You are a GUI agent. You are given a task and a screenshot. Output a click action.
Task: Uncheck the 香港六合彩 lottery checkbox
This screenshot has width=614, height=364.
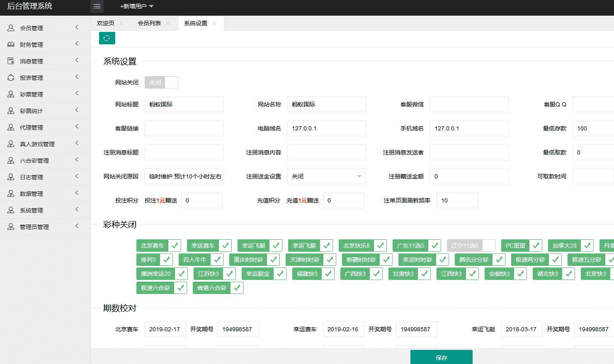click(x=236, y=288)
